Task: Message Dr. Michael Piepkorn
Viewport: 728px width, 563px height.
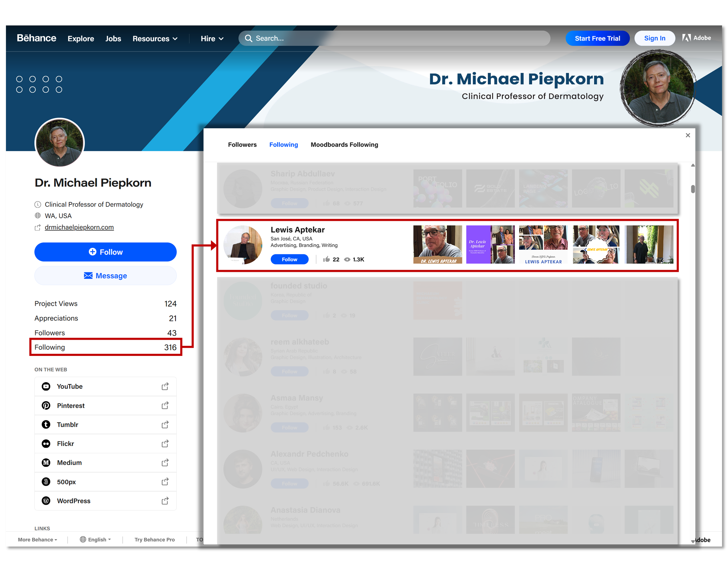Action: pyautogui.click(x=106, y=276)
